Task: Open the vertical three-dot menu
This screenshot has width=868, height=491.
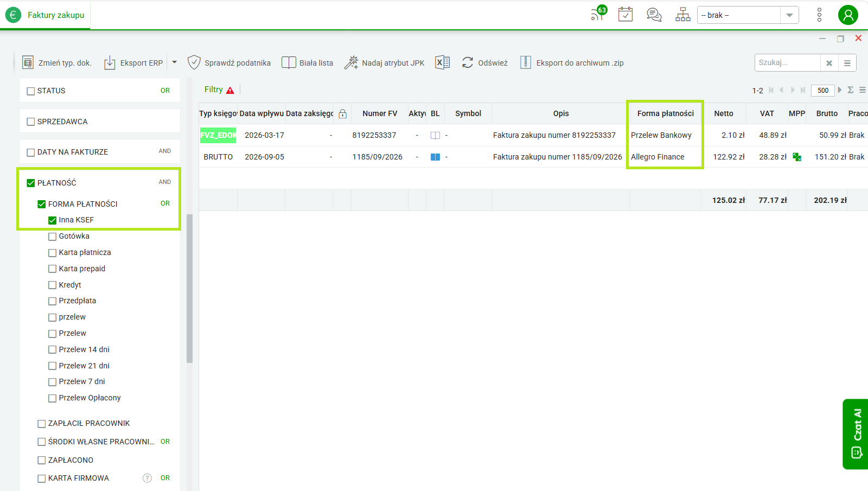Action: [x=819, y=15]
